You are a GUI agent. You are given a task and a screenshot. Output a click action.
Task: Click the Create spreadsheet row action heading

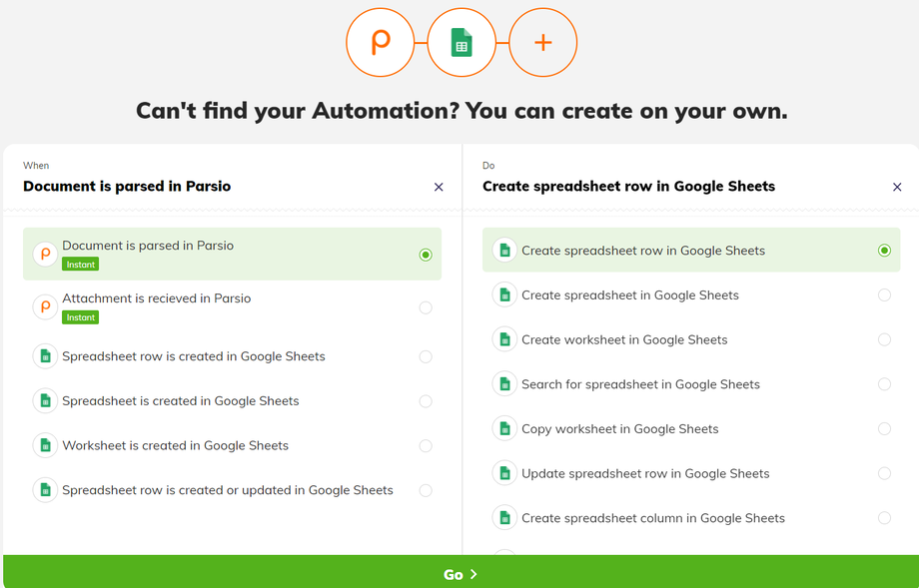coord(628,187)
